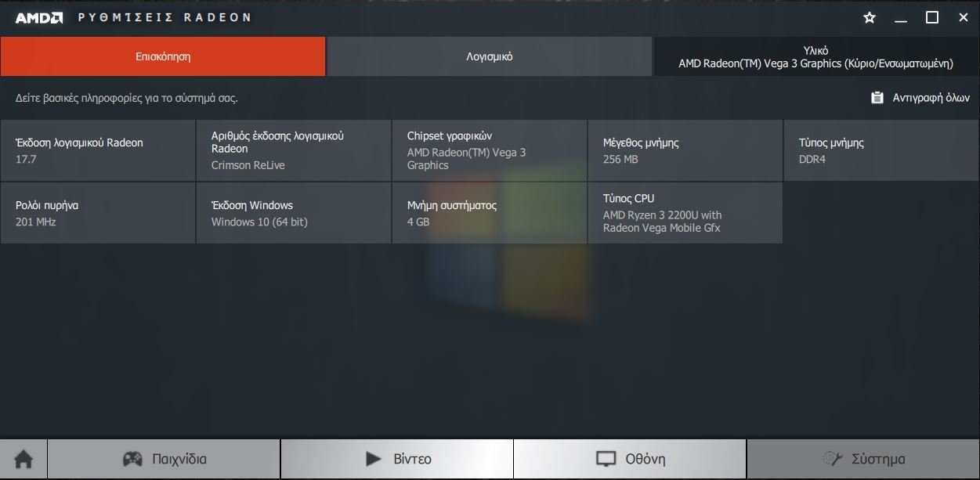Select the Μέγεθος μνήμης 256 MB tile
This screenshot has height=480, width=980.
click(685, 150)
